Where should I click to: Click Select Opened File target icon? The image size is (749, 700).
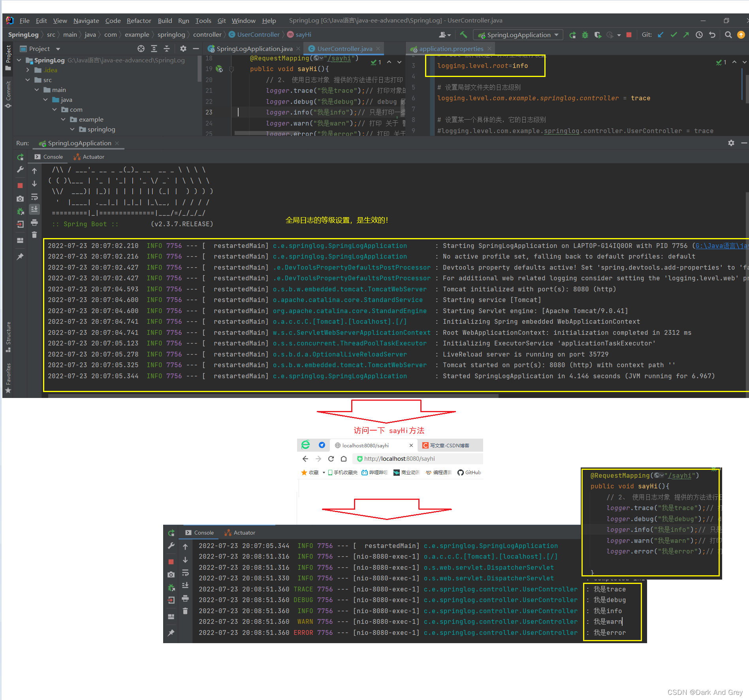click(141, 49)
